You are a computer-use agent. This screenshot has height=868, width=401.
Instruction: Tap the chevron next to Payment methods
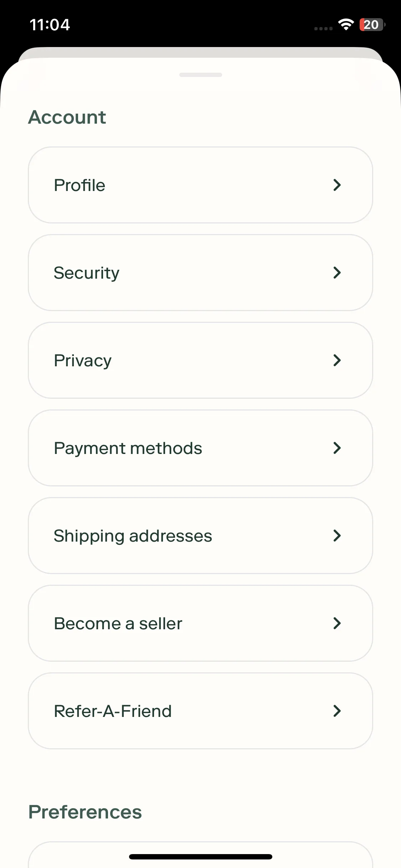tap(337, 448)
